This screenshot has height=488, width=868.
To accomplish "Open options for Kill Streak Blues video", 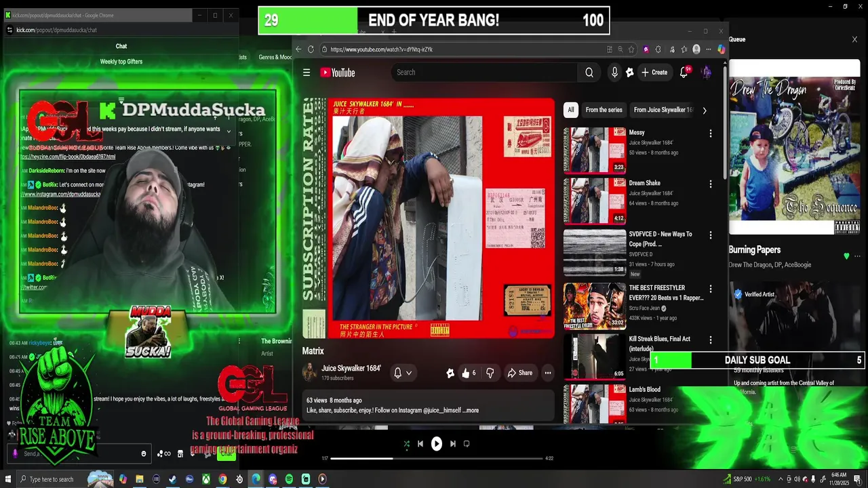I will 711,340.
